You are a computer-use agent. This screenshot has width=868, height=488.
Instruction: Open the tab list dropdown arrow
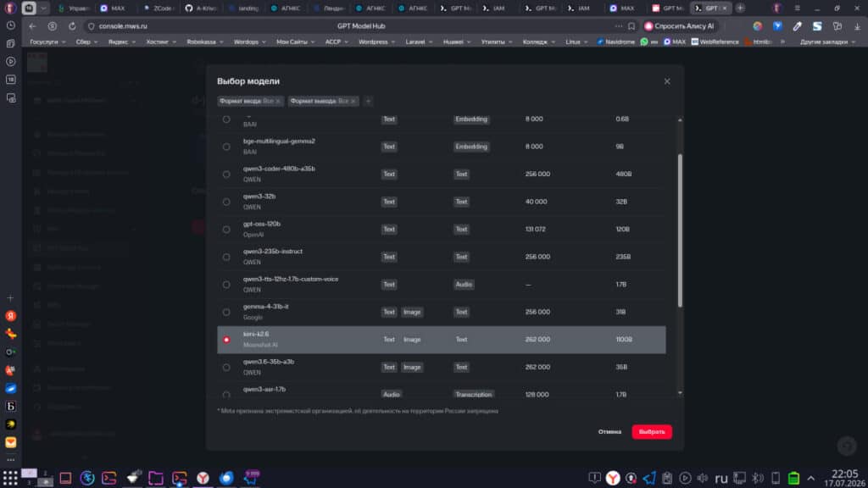click(x=44, y=8)
